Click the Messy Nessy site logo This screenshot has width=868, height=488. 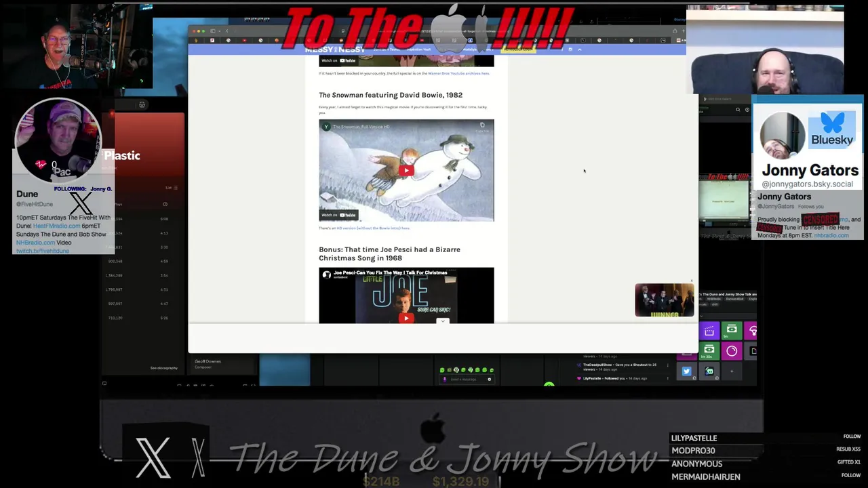coord(335,49)
